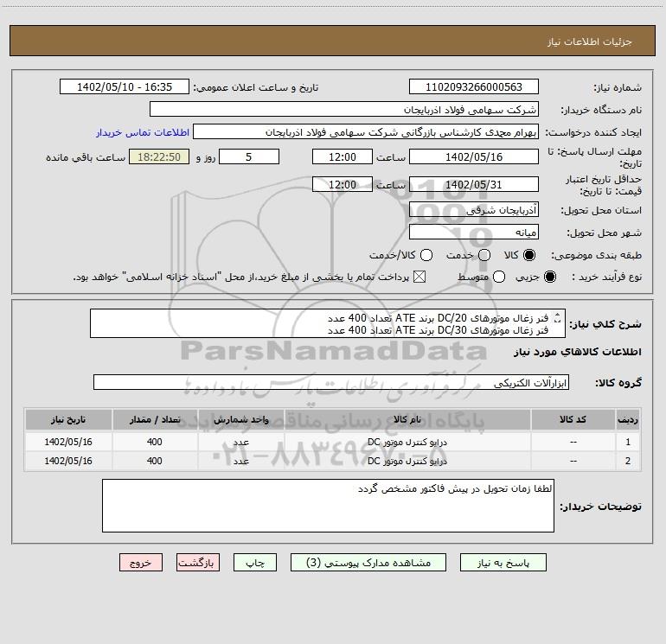This screenshot has height=644, width=666.
Task: Select the کالا/خدمت radio button
Action: pyautogui.click(x=426, y=255)
